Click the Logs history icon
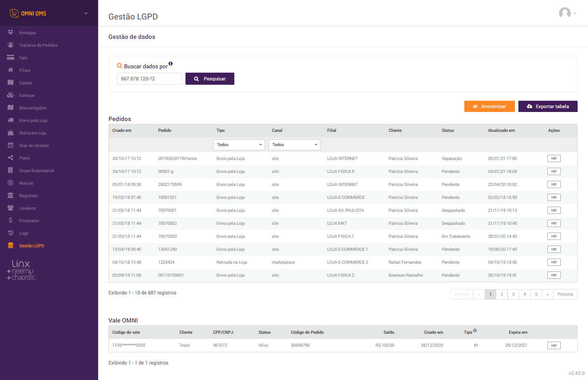 tap(11, 233)
